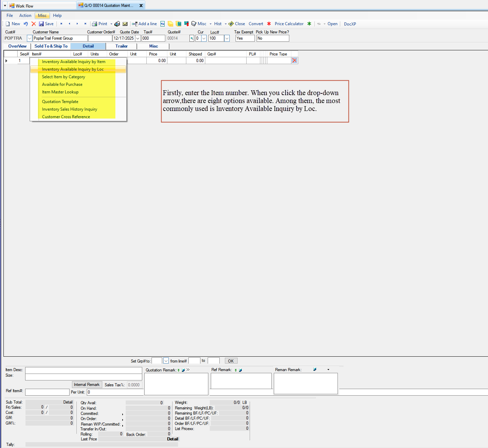Viewport: 488px width, 448px height.
Task: Click the Customer Order# input field
Action: coord(100,38)
